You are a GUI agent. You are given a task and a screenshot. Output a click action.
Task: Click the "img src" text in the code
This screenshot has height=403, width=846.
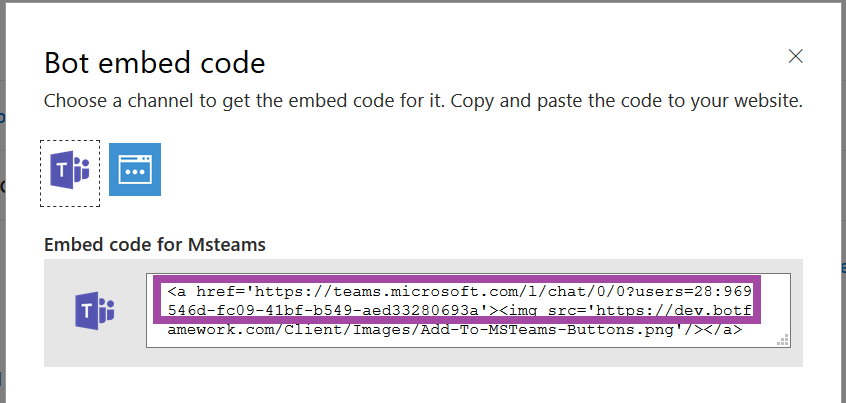click(540, 311)
